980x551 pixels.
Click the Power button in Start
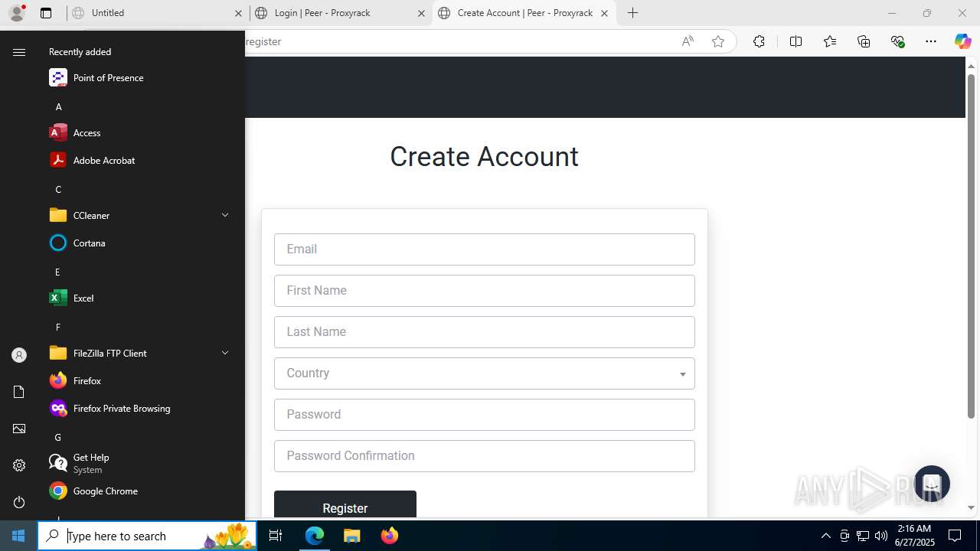pyautogui.click(x=19, y=502)
